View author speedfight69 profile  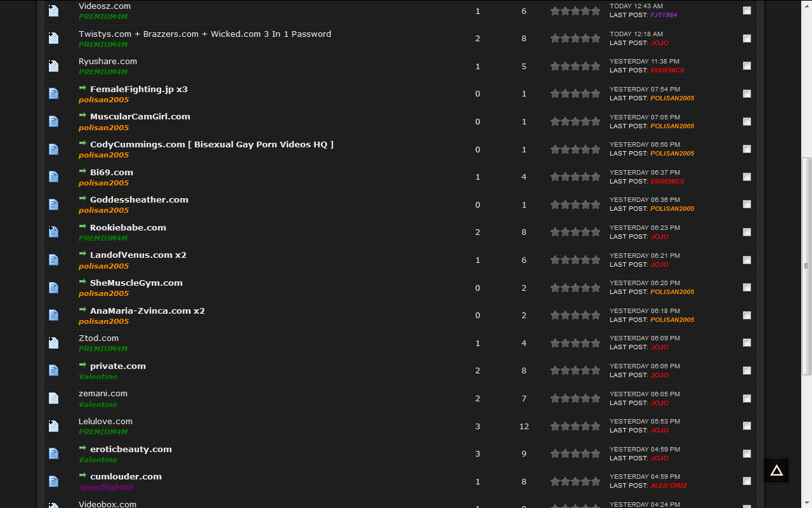(105, 487)
